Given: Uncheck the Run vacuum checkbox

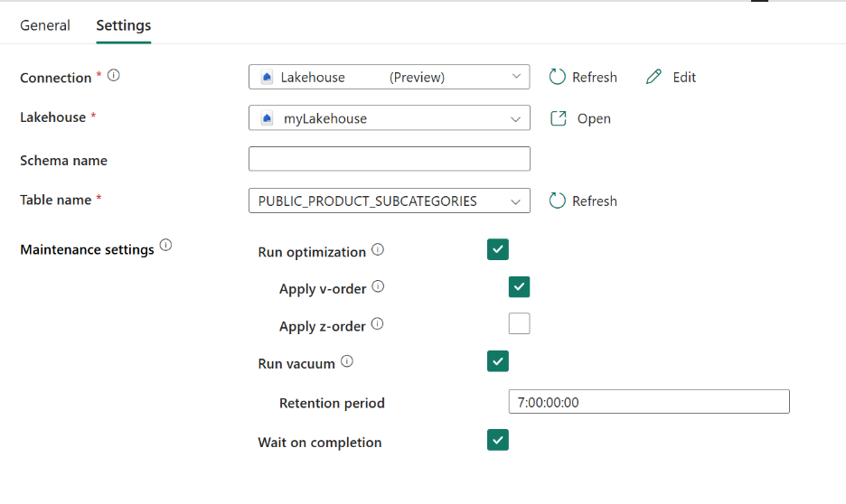Looking at the screenshot, I should point(497,361).
